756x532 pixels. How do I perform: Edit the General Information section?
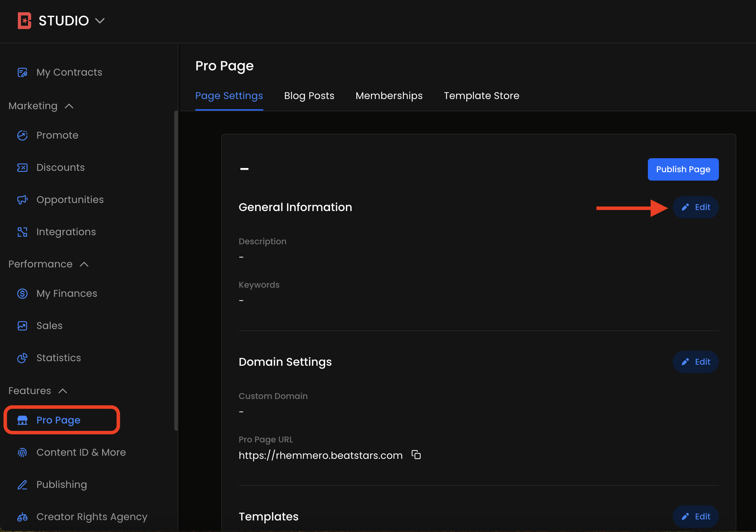tap(695, 207)
